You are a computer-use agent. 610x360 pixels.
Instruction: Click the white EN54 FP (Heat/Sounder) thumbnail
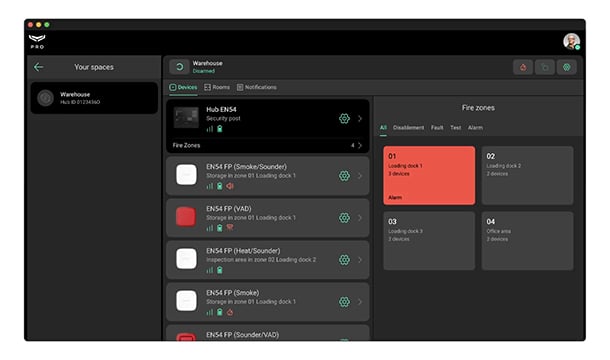[186, 259]
